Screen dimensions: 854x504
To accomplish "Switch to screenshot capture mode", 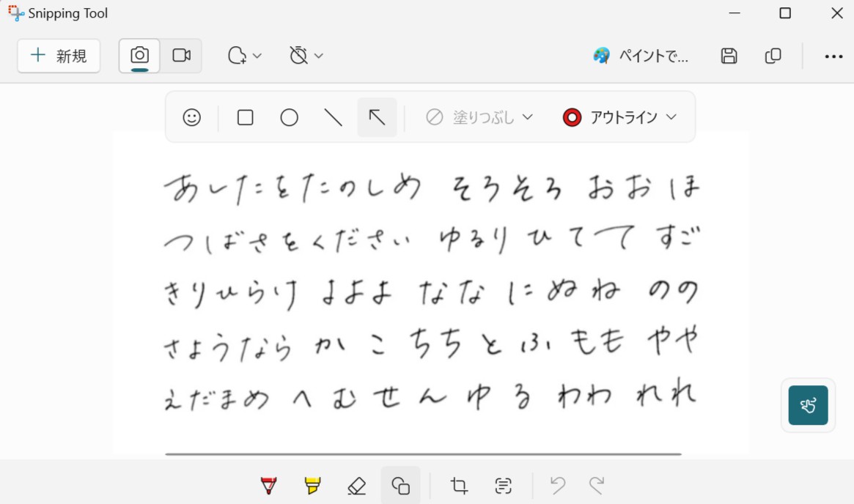I will click(x=139, y=55).
